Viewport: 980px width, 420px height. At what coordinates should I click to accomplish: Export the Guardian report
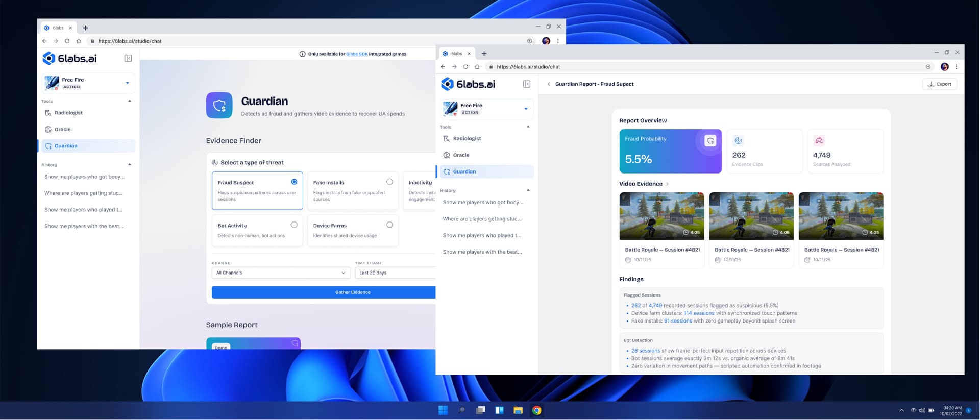point(940,84)
